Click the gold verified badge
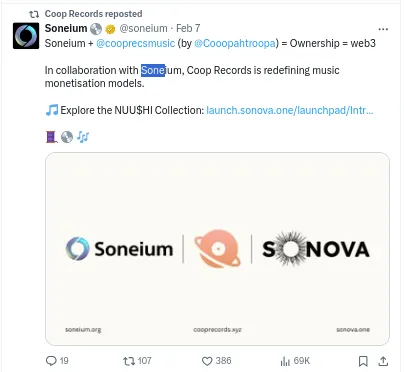The width and height of the screenshot is (404, 372). 110,29
